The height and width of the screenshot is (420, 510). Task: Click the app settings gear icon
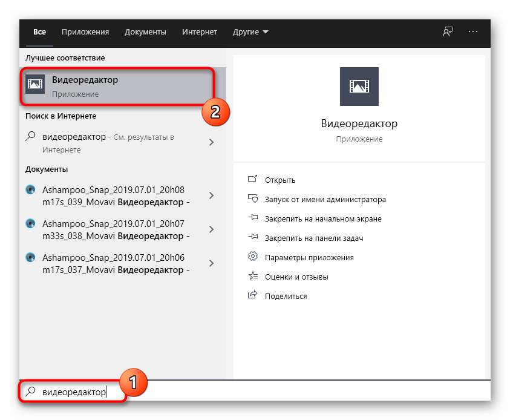[x=253, y=257]
